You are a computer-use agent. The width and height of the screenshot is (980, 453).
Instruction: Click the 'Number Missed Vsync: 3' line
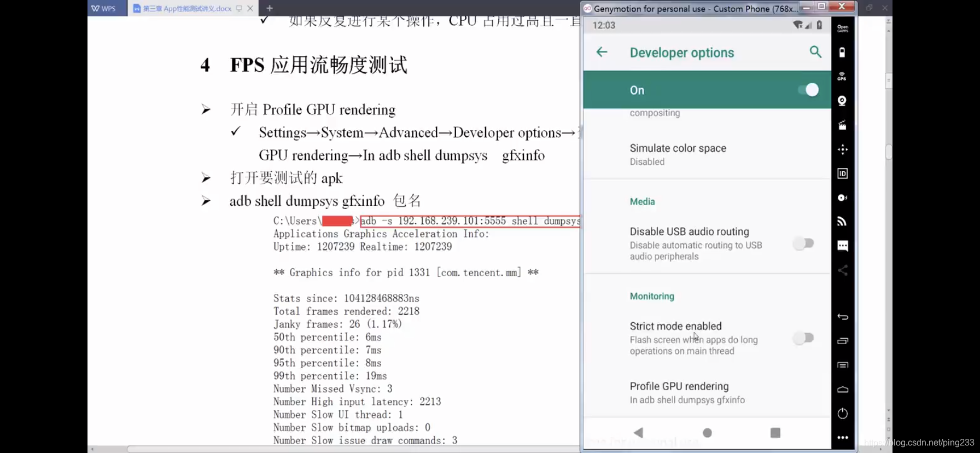pos(332,389)
